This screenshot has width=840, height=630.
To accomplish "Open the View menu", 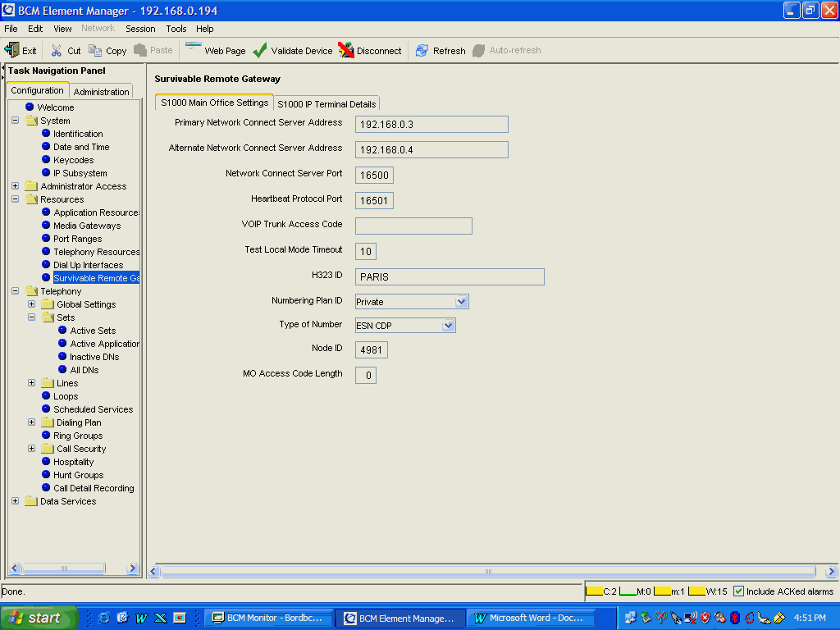I will point(62,29).
